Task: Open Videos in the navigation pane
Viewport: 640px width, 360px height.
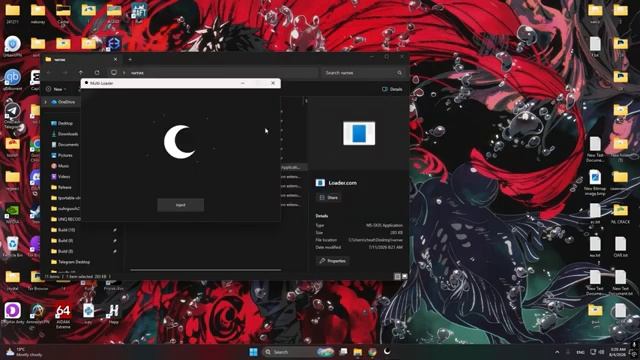Action: (x=61, y=176)
